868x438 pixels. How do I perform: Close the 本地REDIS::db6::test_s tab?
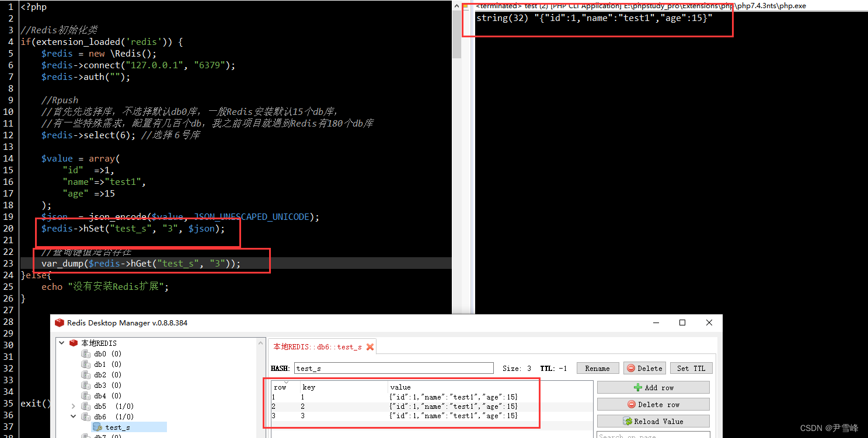coord(369,346)
